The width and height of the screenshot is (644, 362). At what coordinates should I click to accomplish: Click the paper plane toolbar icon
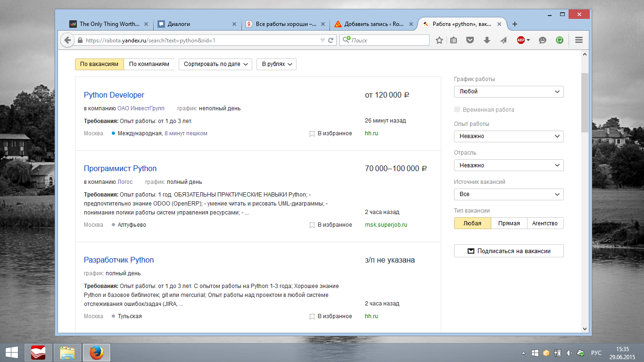click(504, 41)
